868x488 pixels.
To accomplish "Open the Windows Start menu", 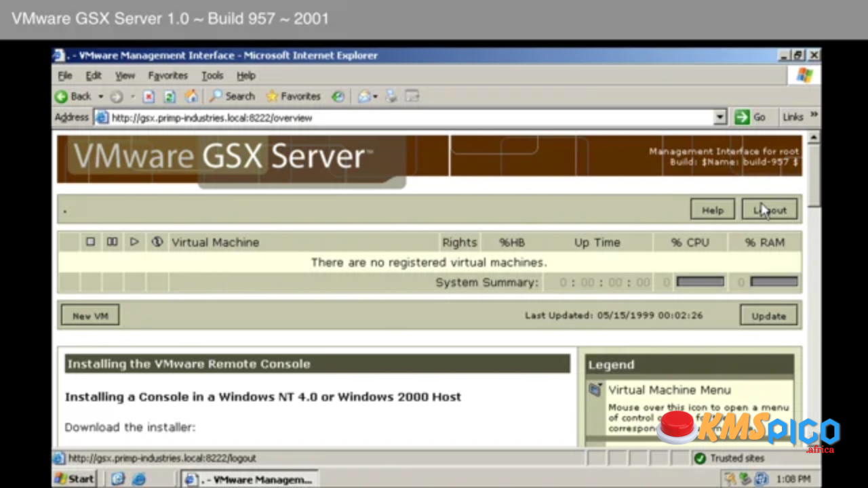I will coord(74,479).
